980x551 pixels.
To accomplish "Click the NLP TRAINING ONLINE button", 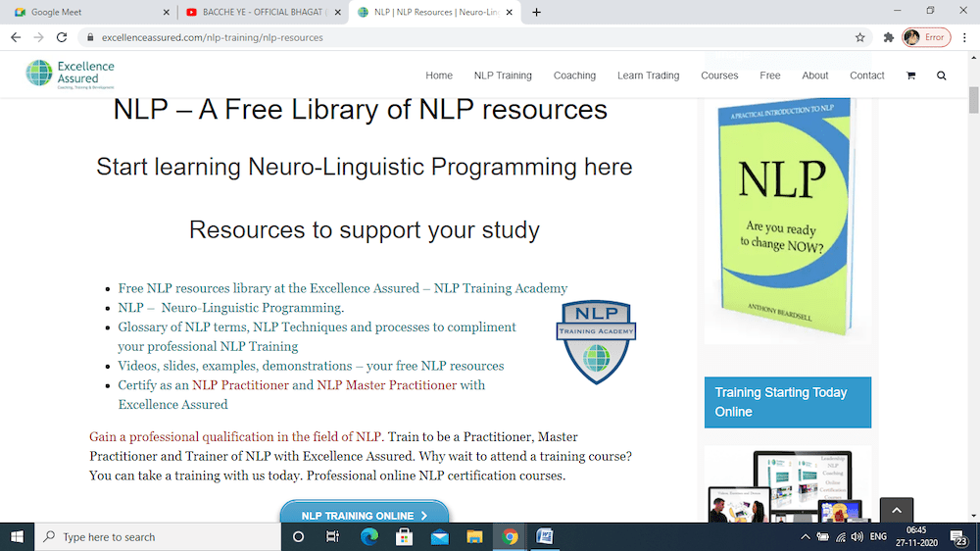I will [x=365, y=514].
